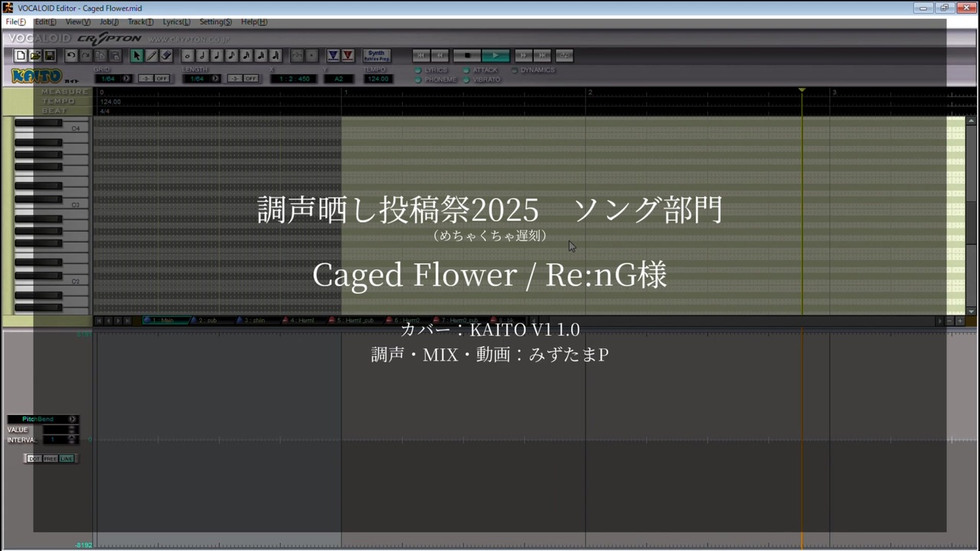Select the arrow pointer tool
The height and width of the screenshot is (551, 980).
(136, 55)
